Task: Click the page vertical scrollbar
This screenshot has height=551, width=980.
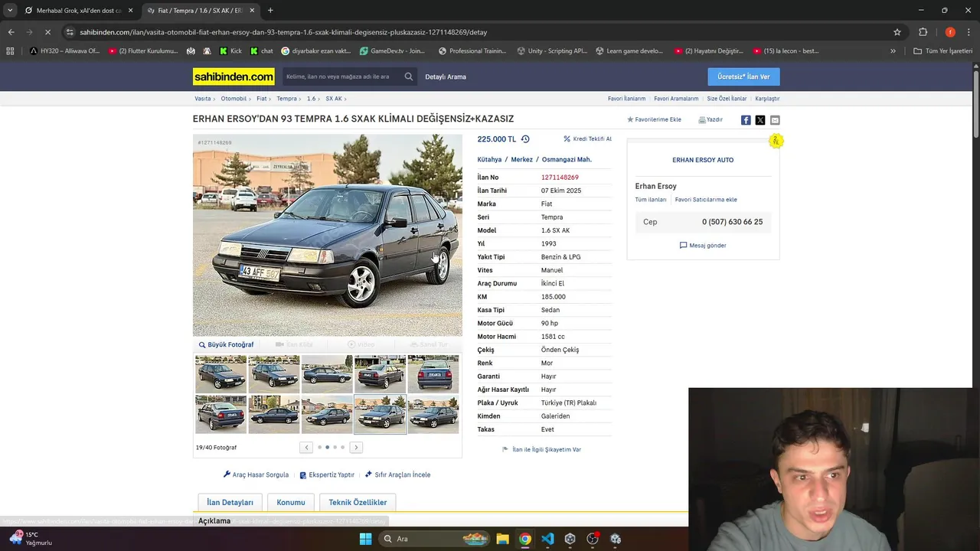Action: click(x=975, y=103)
